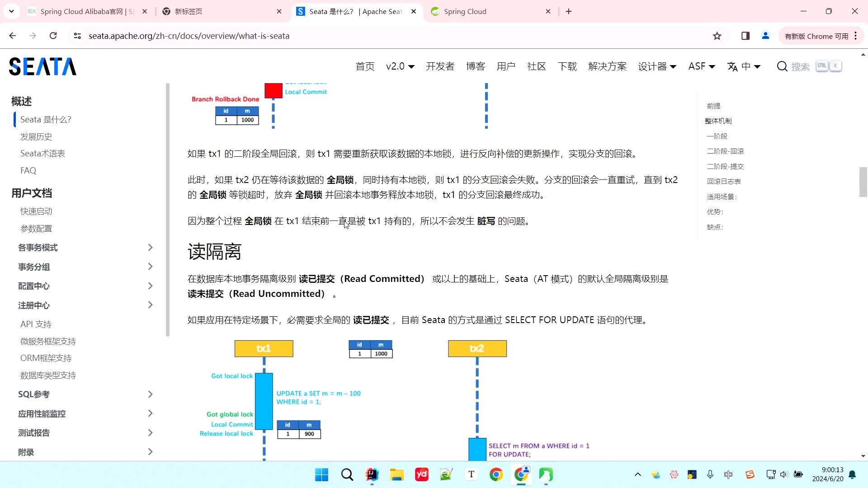This screenshot has height=488, width=868.
Task: Click the volume speaker tray icon
Action: click(784, 474)
